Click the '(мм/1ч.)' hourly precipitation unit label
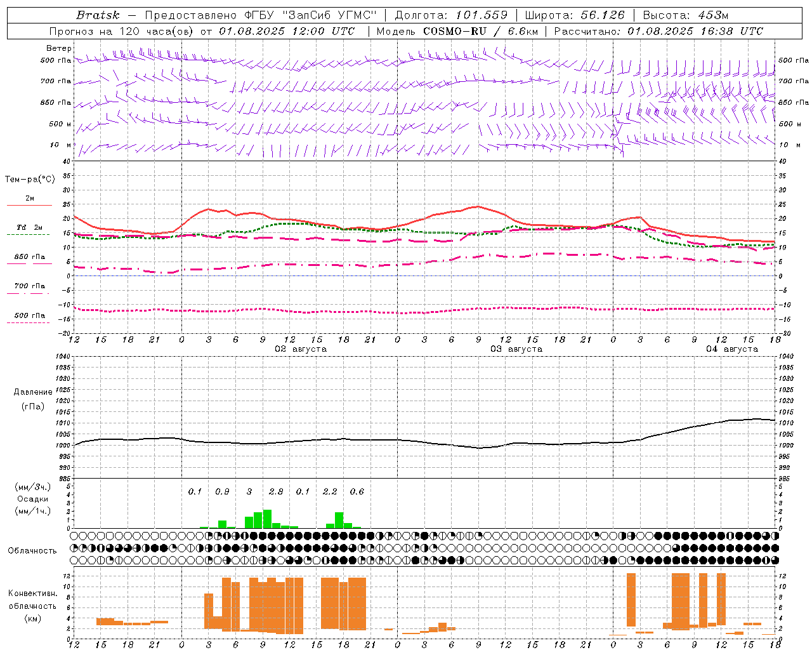 point(32,511)
